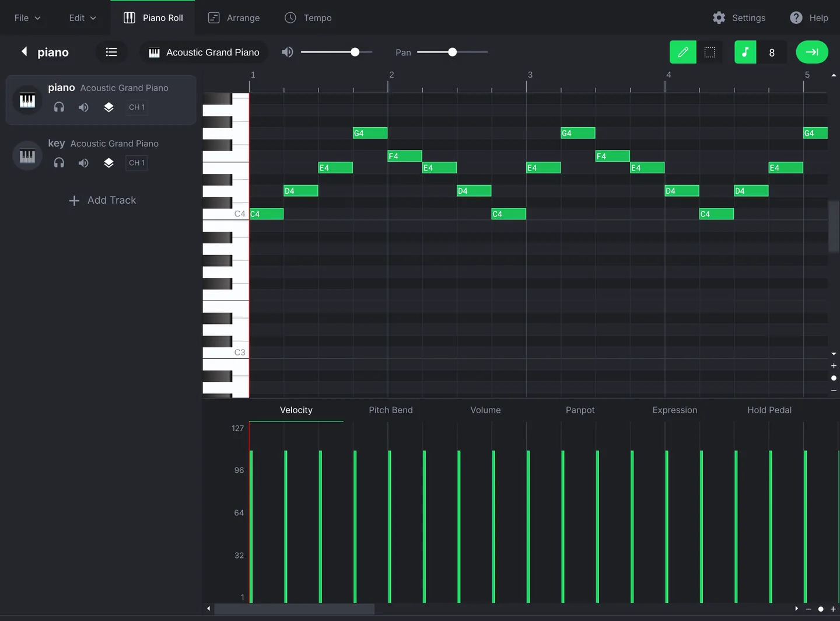
Task: Open the event list icon
Action: 111,52
